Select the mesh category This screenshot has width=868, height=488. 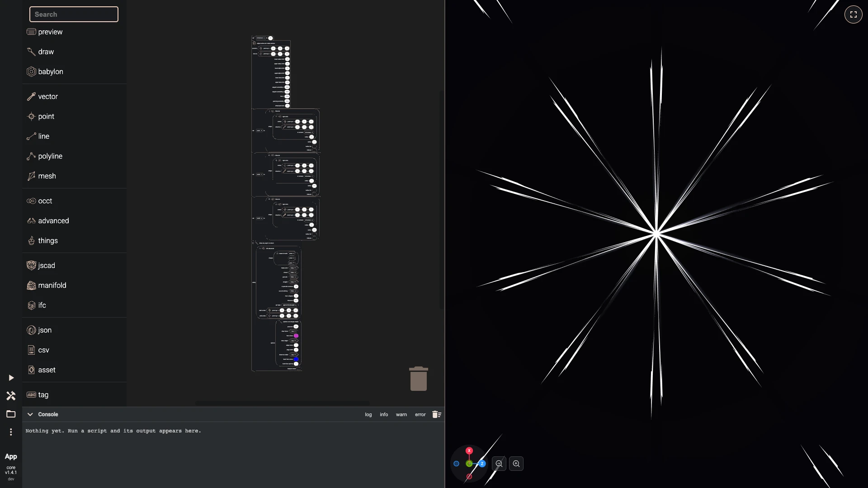[x=74, y=176]
